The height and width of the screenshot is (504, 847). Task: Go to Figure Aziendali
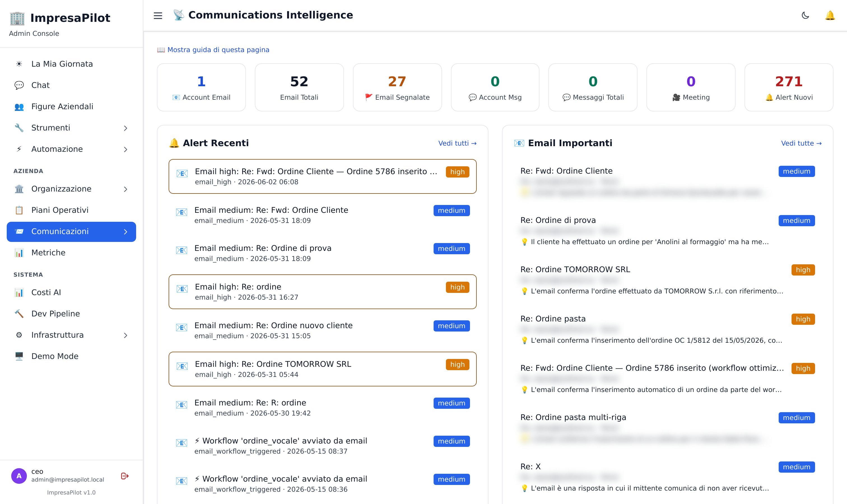pyautogui.click(x=71, y=107)
